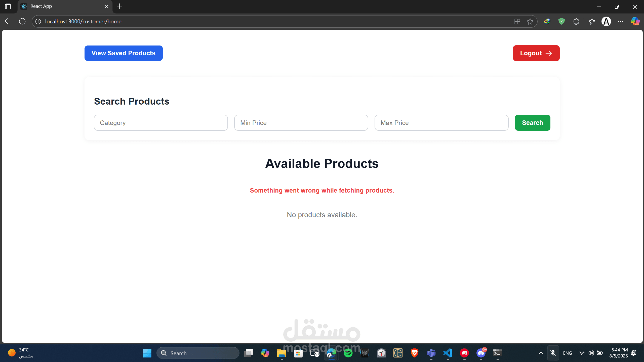
Task: Open the clock app in taskbar
Action: 381,353
